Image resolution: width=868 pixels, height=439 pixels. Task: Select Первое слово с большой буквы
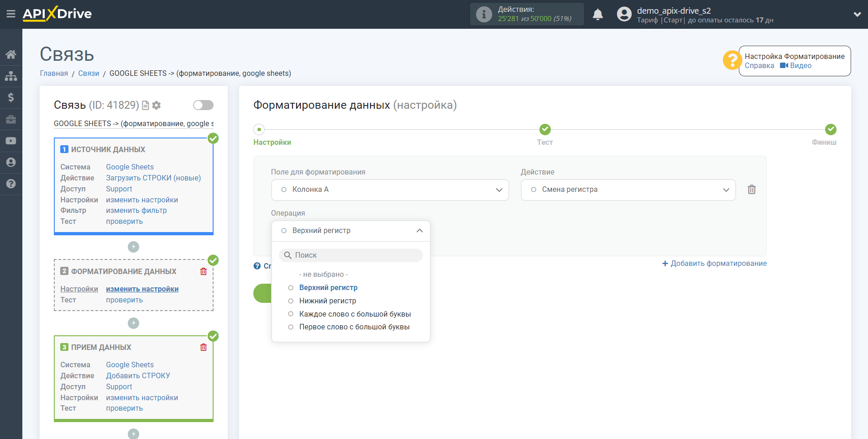[x=354, y=327]
